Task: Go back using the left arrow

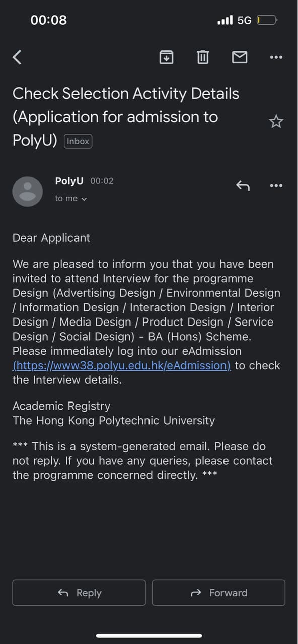Action: 17,57
